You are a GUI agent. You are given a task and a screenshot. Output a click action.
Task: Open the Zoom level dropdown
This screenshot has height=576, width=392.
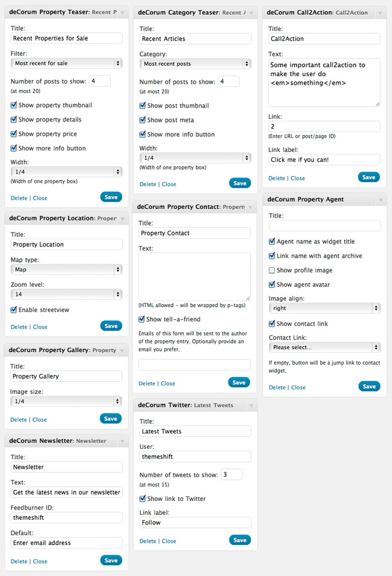click(66, 294)
